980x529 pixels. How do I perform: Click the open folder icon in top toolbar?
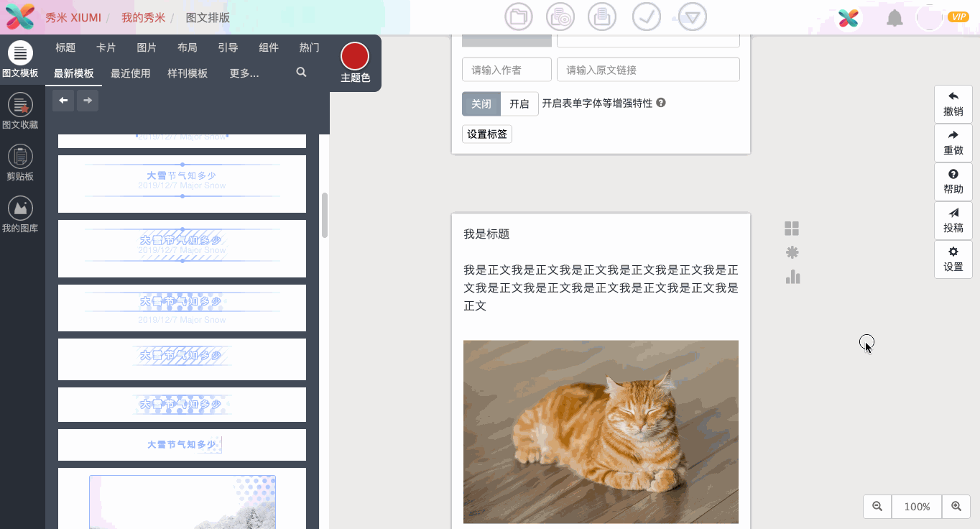coord(519,17)
